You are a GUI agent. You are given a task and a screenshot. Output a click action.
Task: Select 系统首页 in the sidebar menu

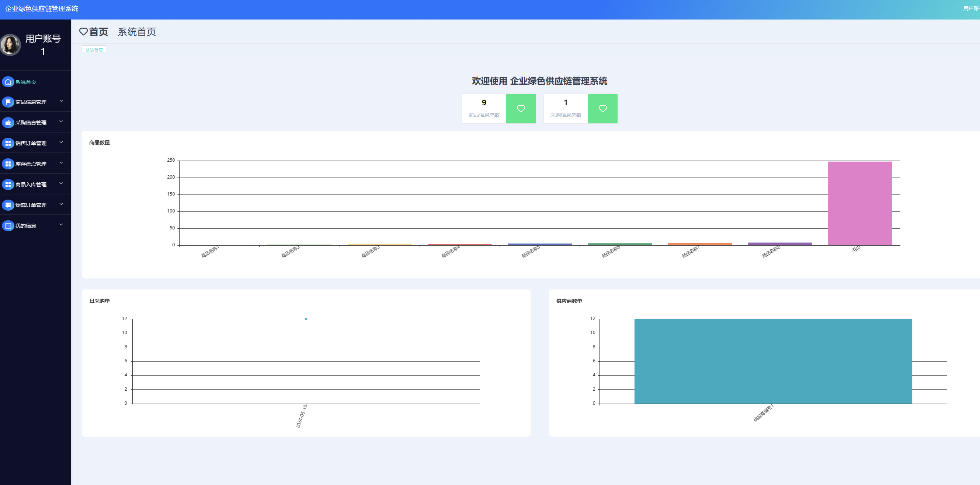26,82
